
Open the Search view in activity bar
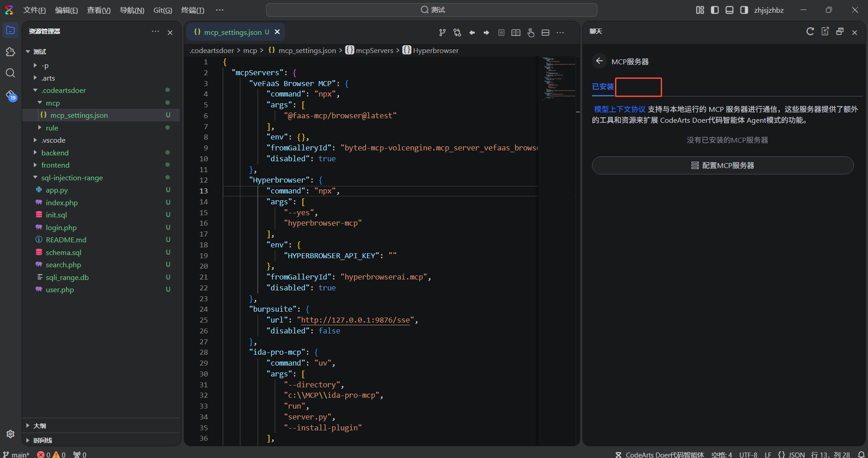[10, 73]
